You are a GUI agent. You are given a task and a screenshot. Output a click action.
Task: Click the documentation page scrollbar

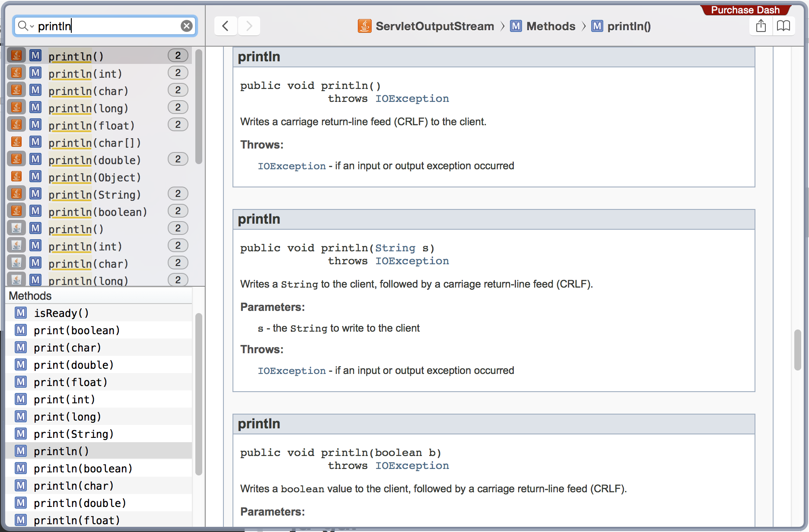(797, 350)
